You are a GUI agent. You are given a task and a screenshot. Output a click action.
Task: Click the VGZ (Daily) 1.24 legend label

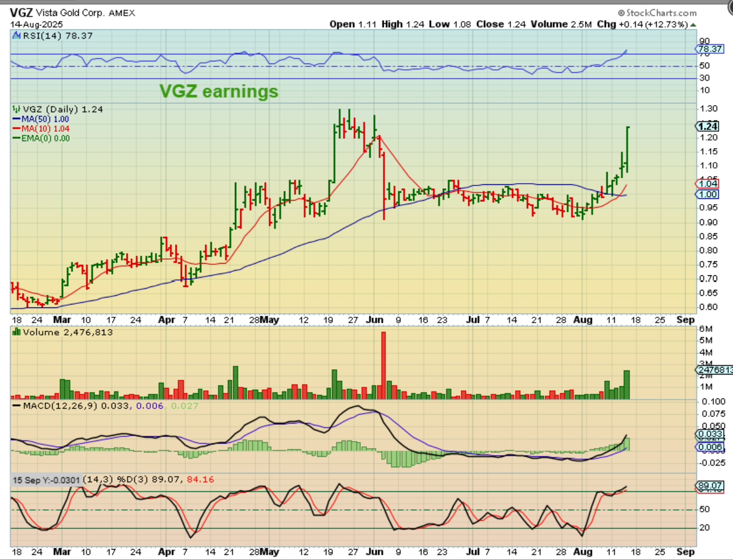tap(63, 109)
